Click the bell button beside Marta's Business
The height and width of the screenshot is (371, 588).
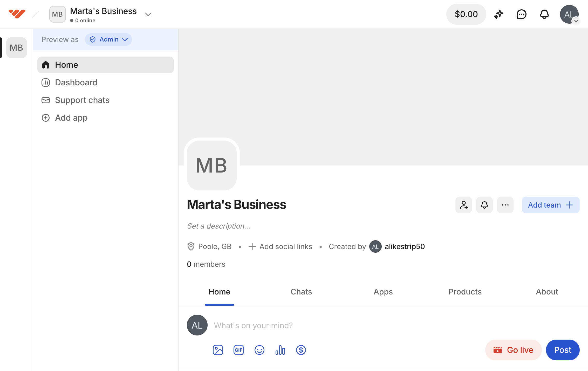(x=484, y=205)
